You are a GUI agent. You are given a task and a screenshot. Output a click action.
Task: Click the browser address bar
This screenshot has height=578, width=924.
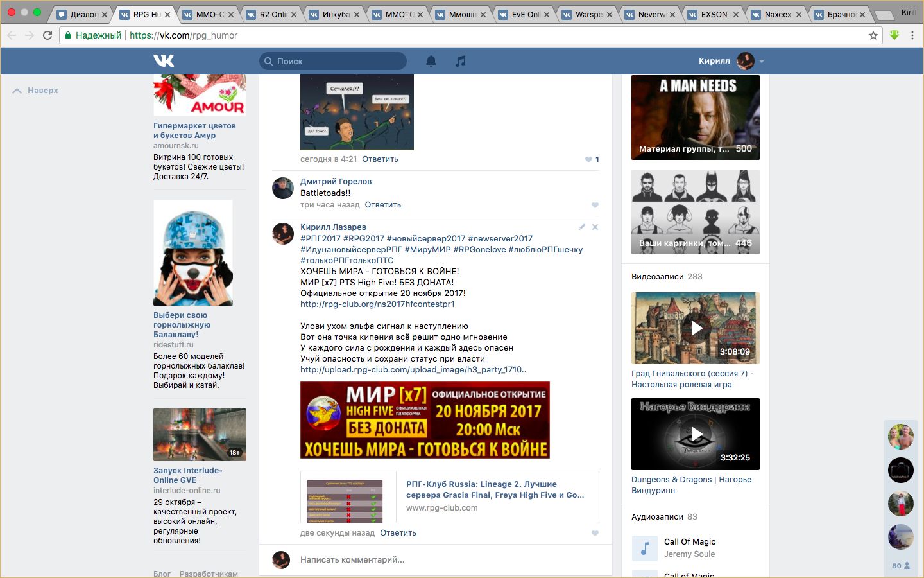click(x=472, y=35)
